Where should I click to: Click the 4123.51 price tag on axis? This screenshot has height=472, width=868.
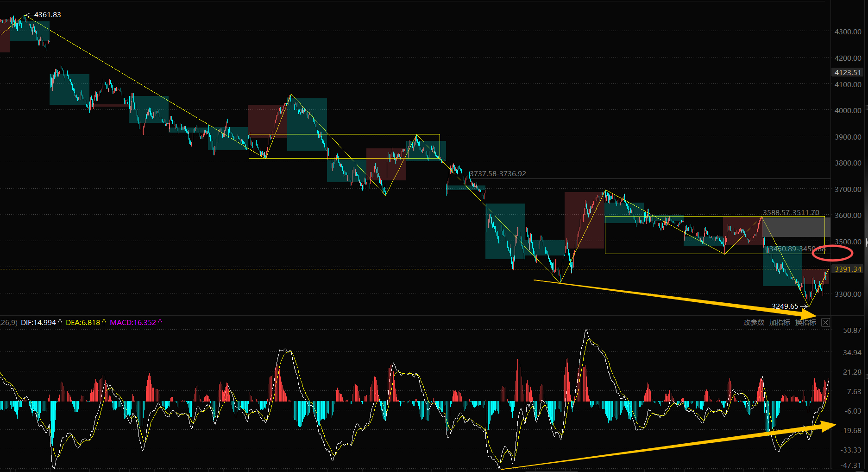click(848, 72)
